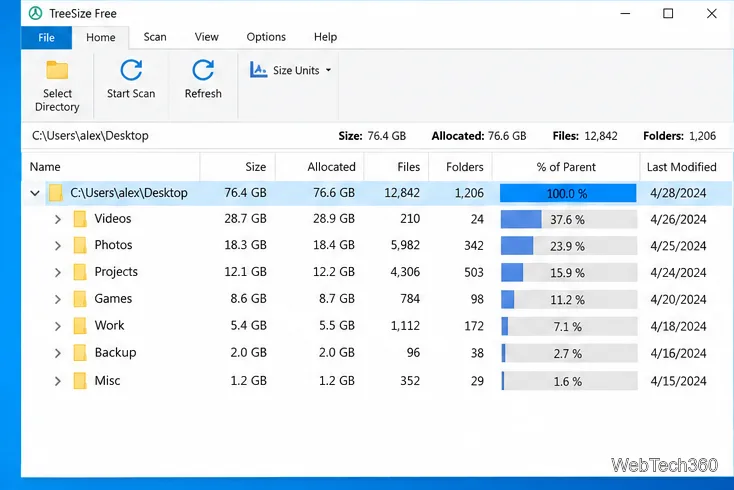Viewport: 734px width, 490px height.
Task: Click the 4,306 files cell
Action: click(x=405, y=272)
